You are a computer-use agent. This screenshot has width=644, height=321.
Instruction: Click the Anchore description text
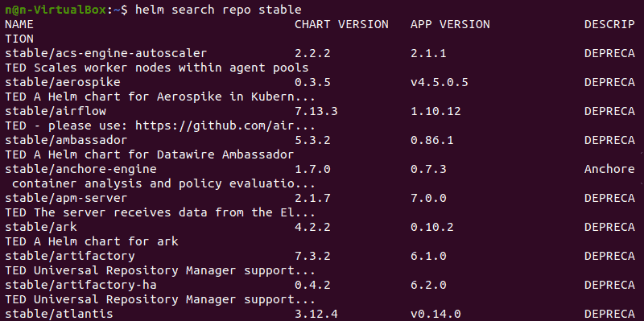pyautogui.click(x=609, y=170)
